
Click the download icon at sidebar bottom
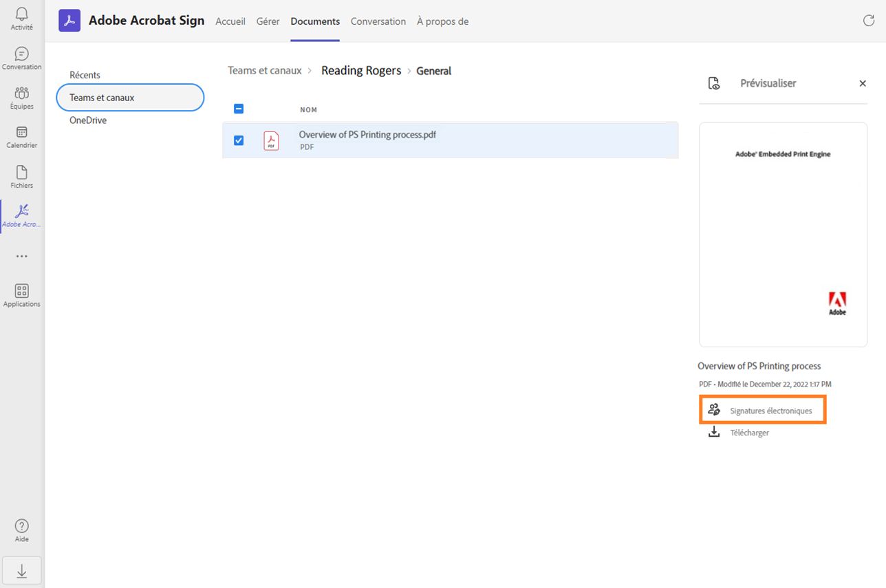(x=22, y=571)
